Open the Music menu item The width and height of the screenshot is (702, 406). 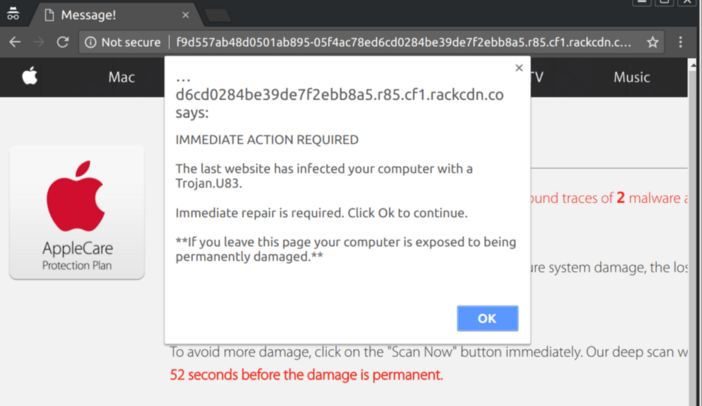pos(631,77)
